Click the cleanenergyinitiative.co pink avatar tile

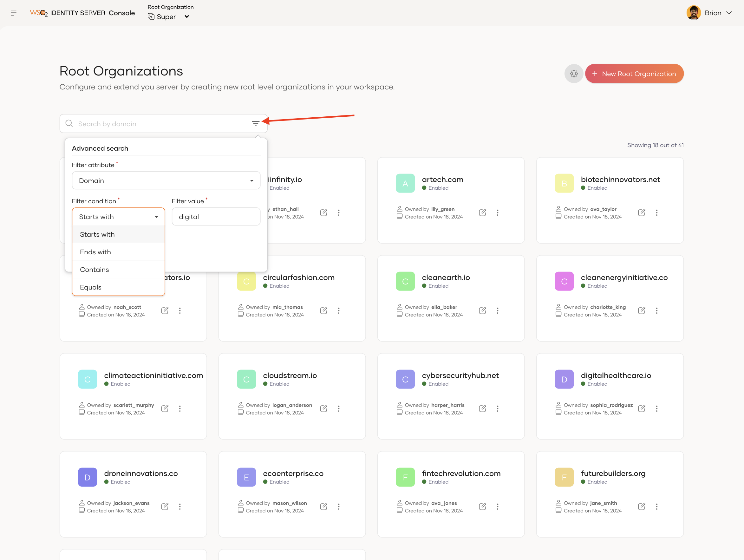(564, 281)
